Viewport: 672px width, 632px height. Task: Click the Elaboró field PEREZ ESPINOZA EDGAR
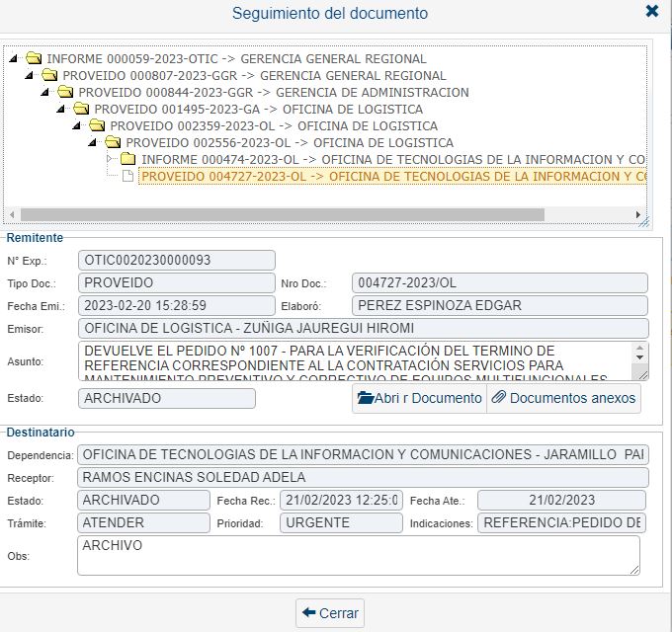coord(500,306)
